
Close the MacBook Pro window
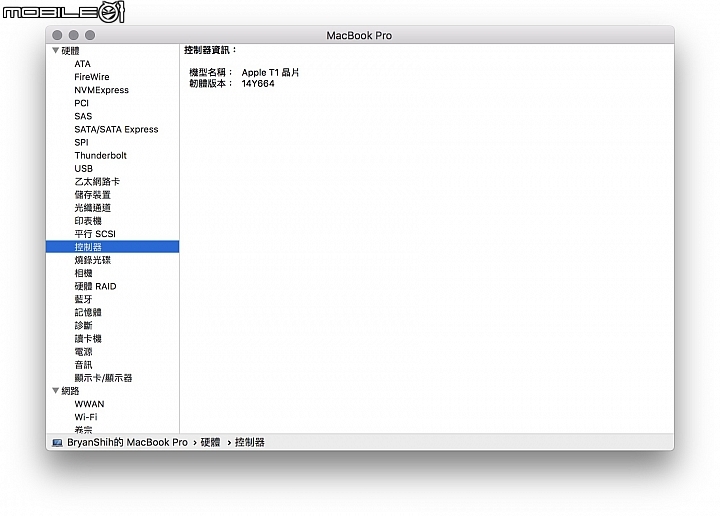(57, 35)
